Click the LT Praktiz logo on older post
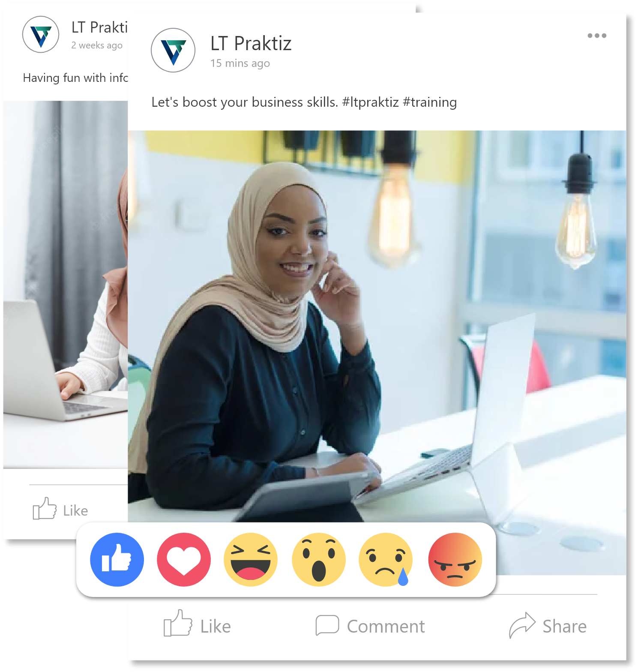The width and height of the screenshot is (638, 672). pyautogui.click(x=41, y=34)
